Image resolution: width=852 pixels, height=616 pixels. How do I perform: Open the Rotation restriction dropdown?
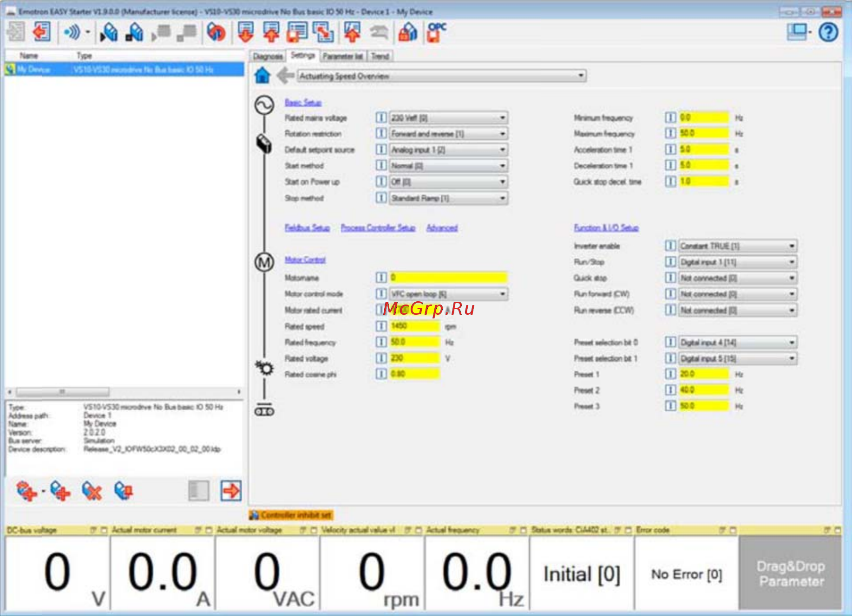448,134
